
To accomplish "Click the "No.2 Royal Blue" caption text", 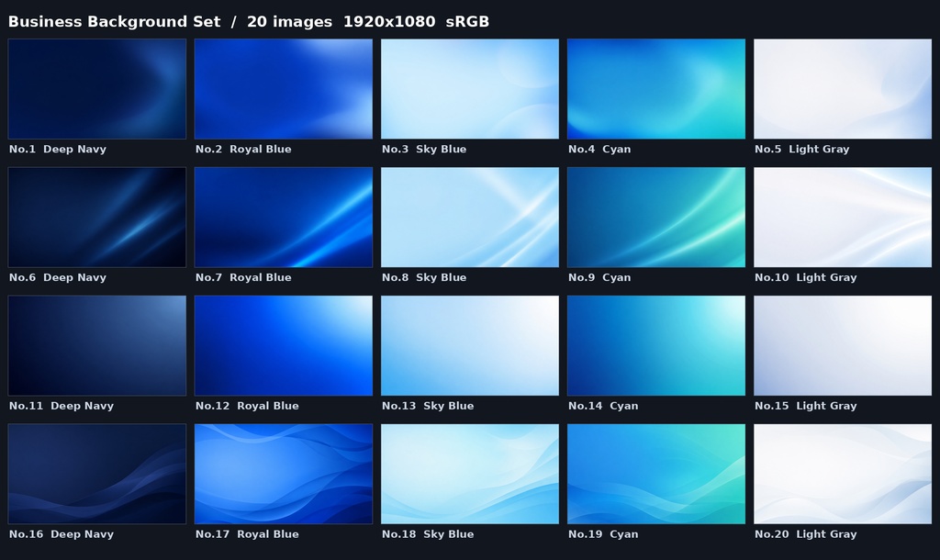I will pos(243,150).
